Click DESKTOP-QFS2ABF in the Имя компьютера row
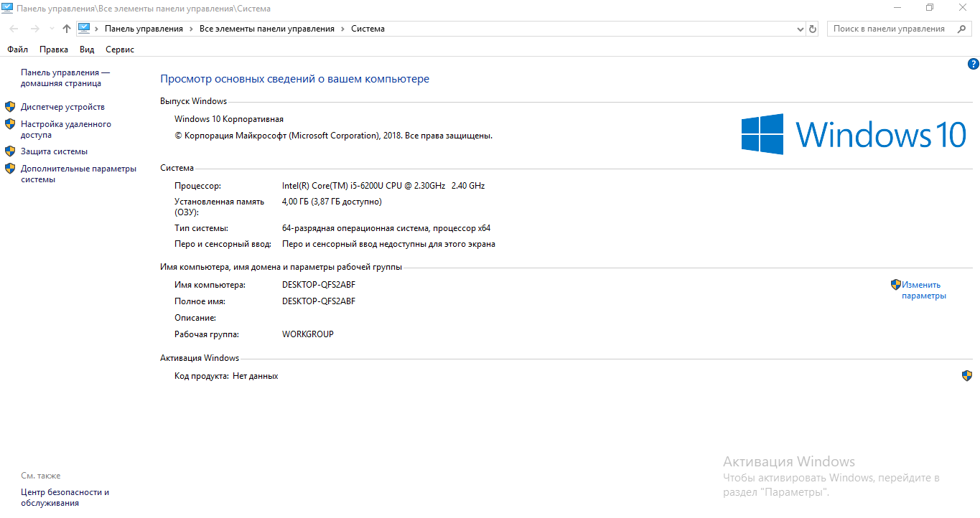The image size is (980, 518). pyautogui.click(x=319, y=285)
